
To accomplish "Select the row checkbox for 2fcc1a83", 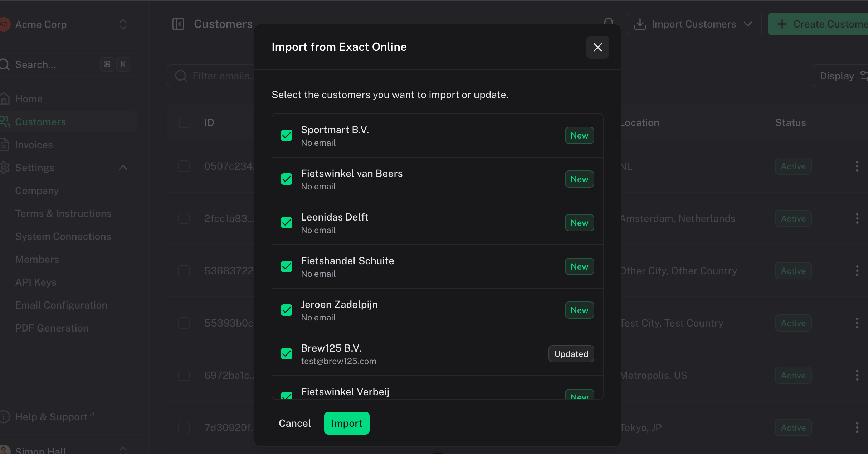I will click(184, 218).
